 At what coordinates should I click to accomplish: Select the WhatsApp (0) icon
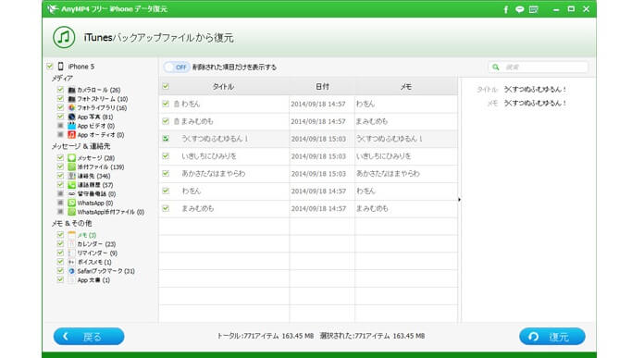point(72,203)
